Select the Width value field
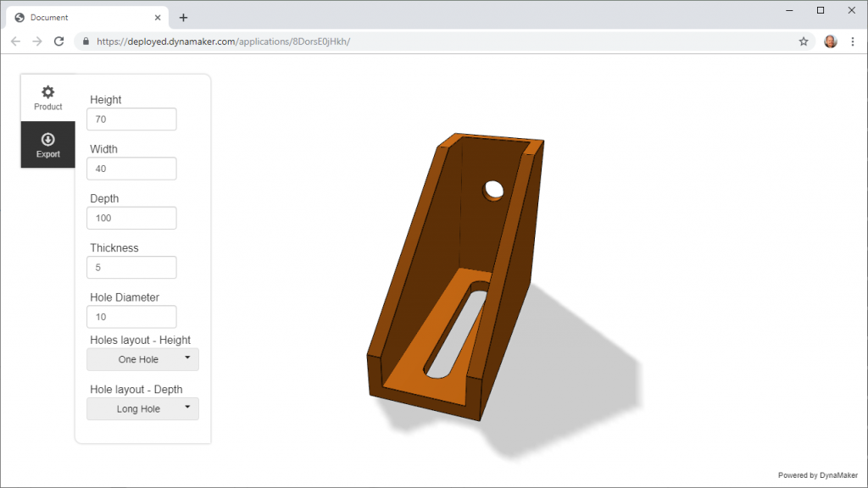Screen dimensions: 868x488 click(x=131, y=168)
